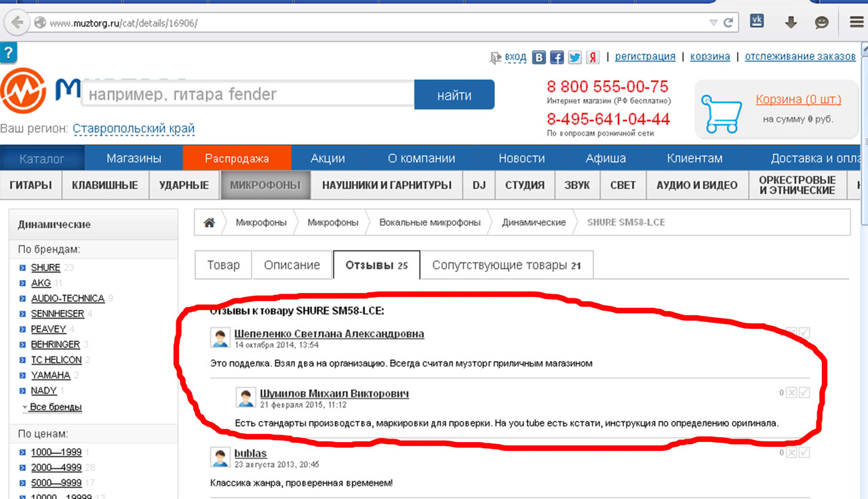Viewport: 868px width, 499px height.
Task: Click the shopping cart icon
Action: (720, 114)
